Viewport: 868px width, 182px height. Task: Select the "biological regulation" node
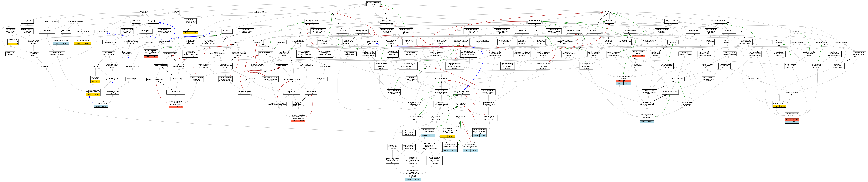click(x=373, y=12)
